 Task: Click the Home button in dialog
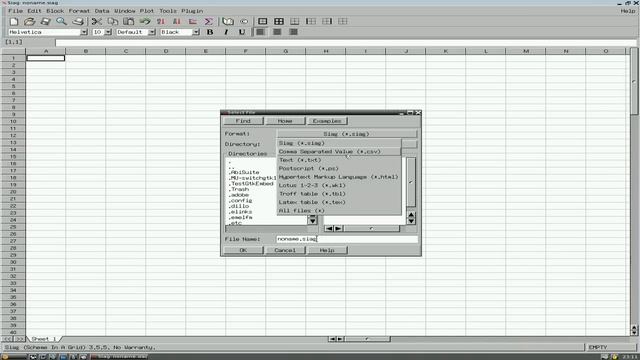coord(285,121)
